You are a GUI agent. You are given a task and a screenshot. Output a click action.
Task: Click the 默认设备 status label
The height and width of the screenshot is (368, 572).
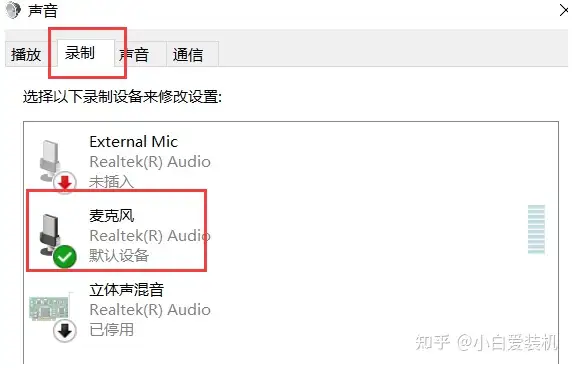point(119,255)
